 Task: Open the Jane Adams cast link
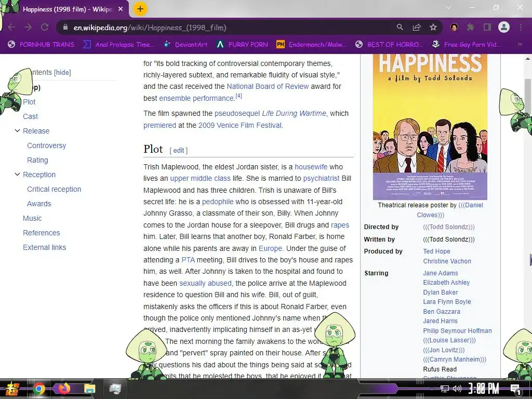[x=441, y=273]
